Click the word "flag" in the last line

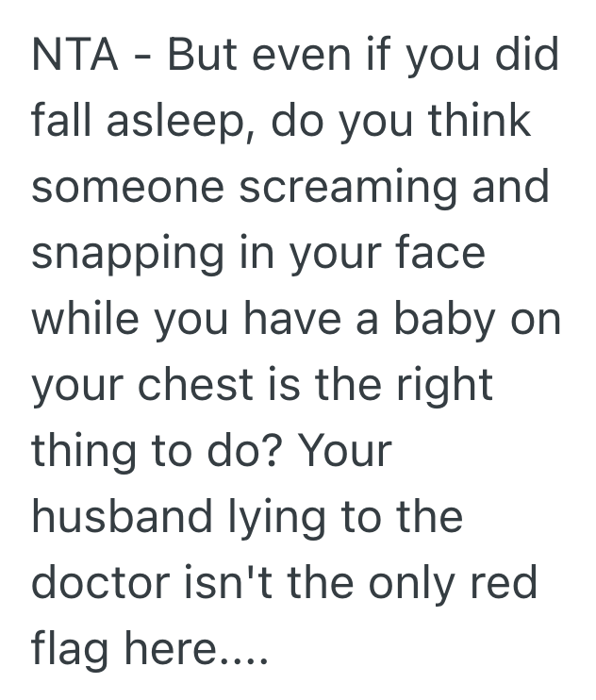click(x=69, y=649)
